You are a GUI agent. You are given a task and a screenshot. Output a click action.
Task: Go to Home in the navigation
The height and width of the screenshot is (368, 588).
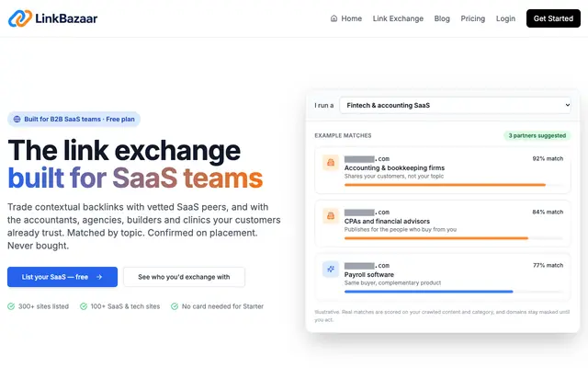(346, 18)
